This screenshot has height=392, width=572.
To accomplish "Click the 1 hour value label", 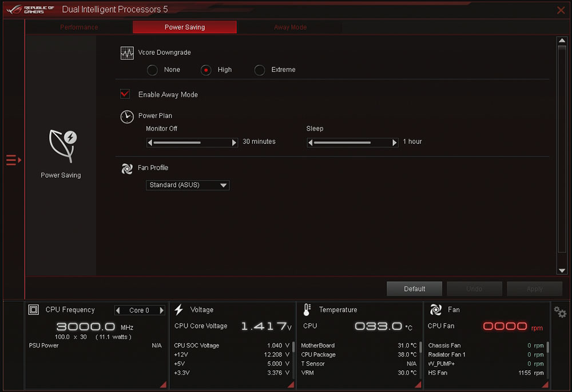I will pos(412,142).
